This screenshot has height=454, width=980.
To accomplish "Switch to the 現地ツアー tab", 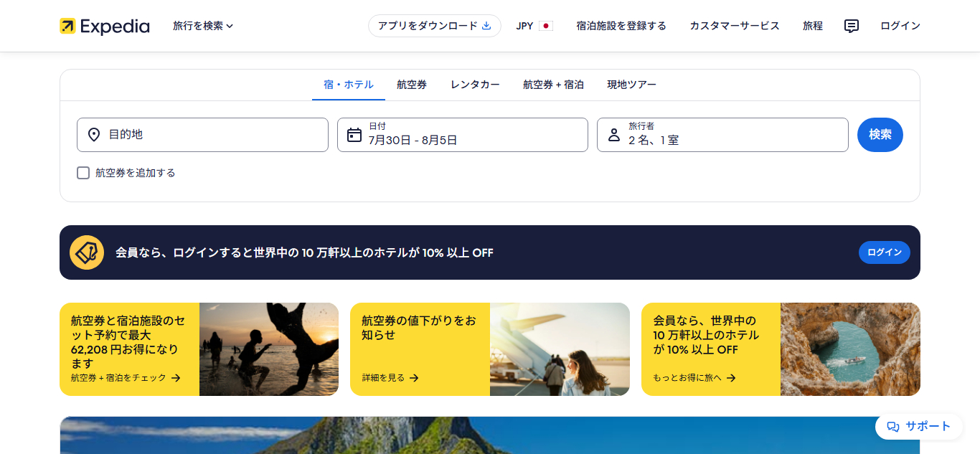I will (631, 85).
